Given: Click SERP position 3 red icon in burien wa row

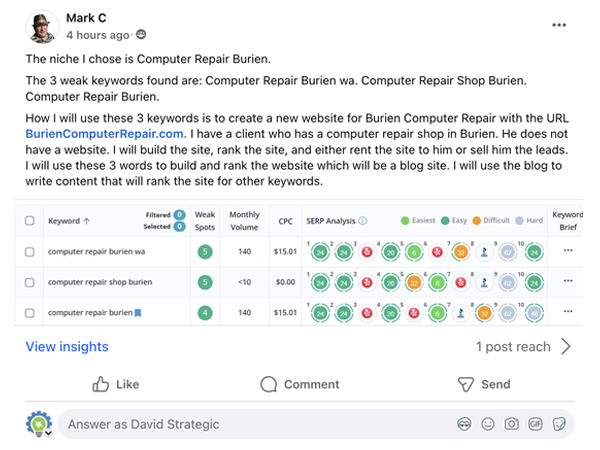Looking at the screenshot, I should (367, 252).
